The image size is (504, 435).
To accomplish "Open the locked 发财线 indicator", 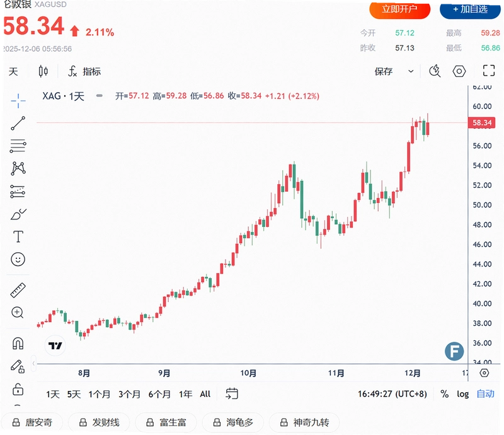I will [99, 422].
